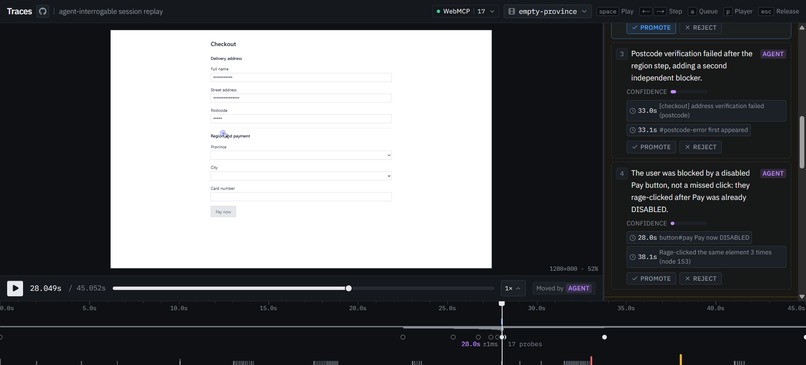Click the hollow probe marker near 22.5s

402,337
